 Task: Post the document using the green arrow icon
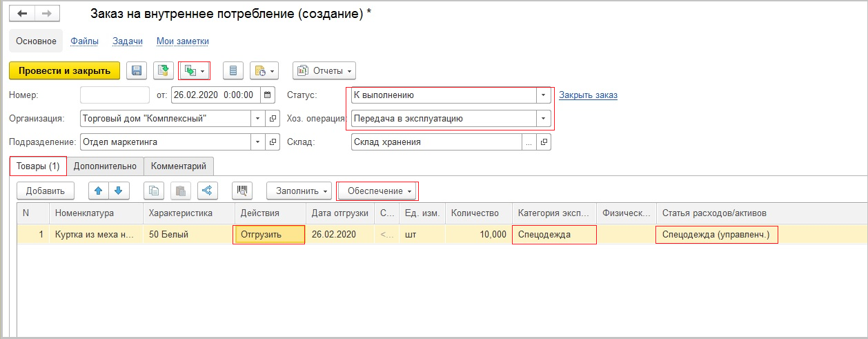(x=163, y=70)
